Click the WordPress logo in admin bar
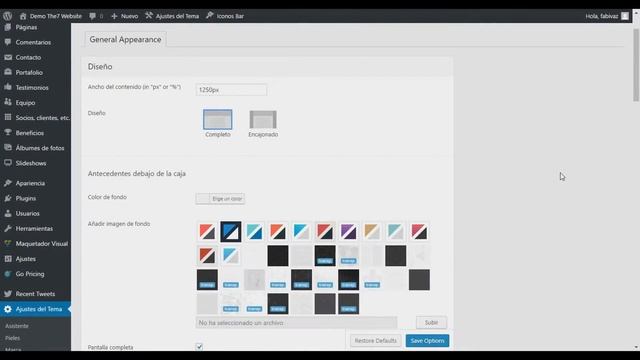 [7, 16]
